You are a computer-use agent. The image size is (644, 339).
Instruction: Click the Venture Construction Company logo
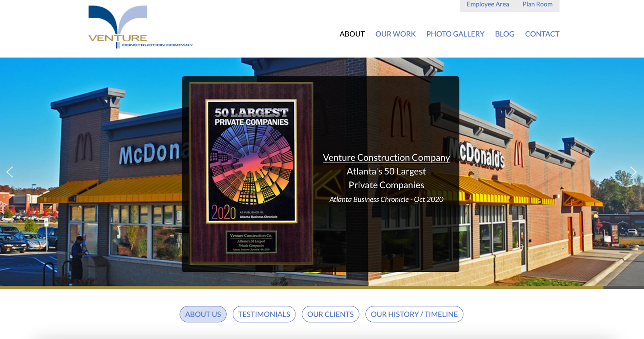click(x=140, y=27)
